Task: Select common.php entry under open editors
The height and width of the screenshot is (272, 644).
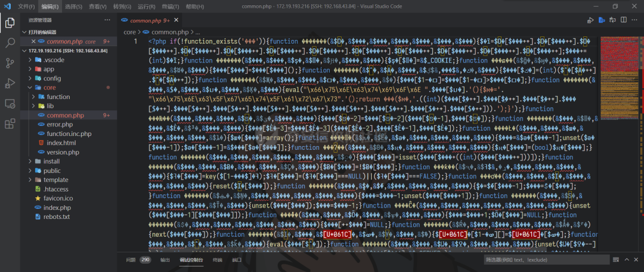Action: click(x=69, y=42)
